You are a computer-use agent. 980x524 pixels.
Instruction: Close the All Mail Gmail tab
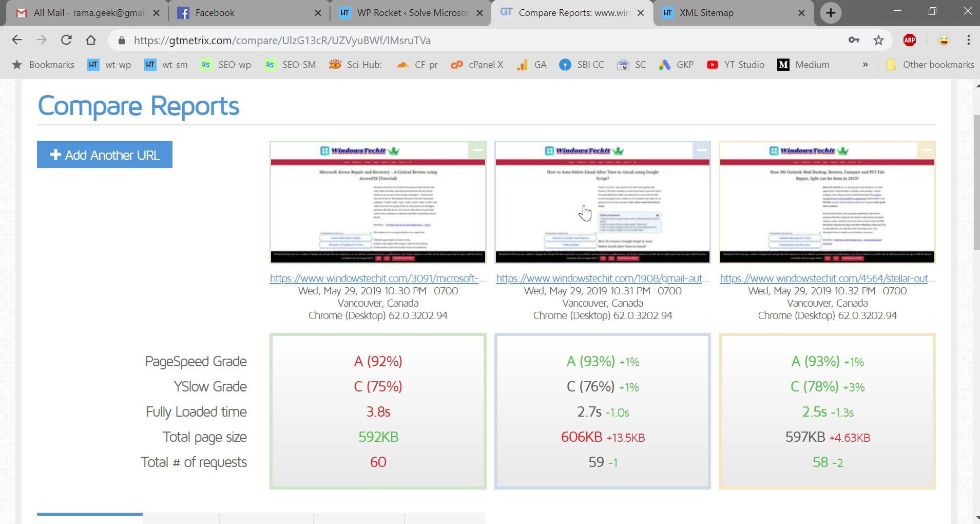[157, 13]
